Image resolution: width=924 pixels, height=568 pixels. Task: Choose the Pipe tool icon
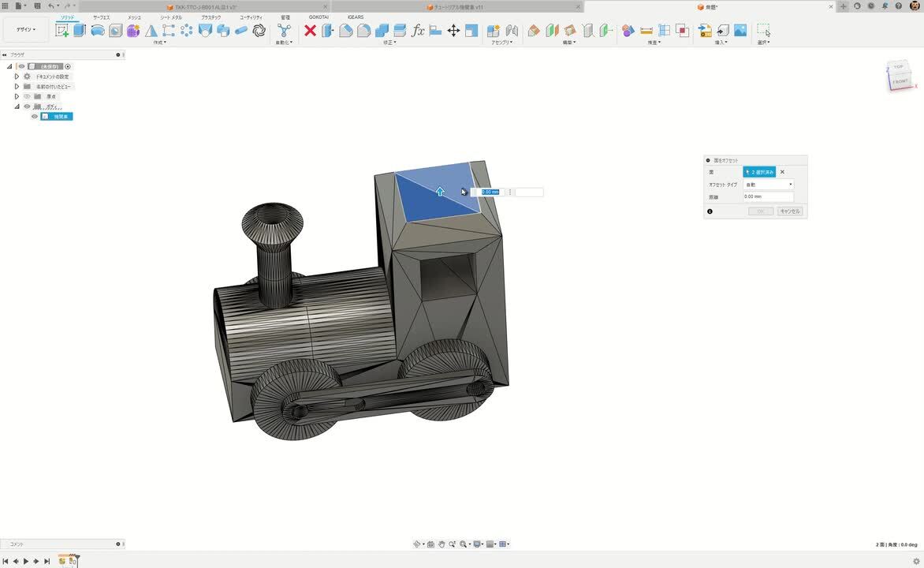[241, 31]
